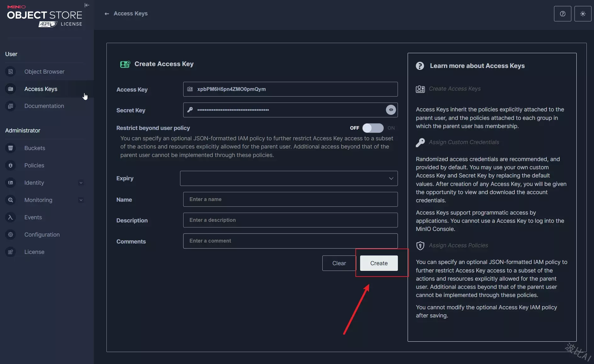The image size is (594, 364).
Task: Click the Create Access Keys help section icon
Action: (x=420, y=89)
